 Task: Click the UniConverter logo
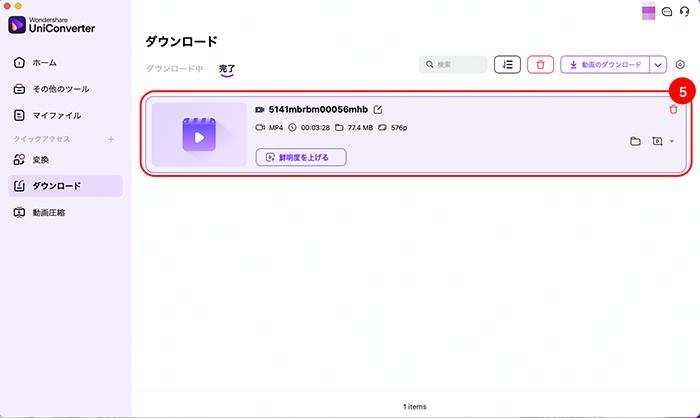[52, 25]
